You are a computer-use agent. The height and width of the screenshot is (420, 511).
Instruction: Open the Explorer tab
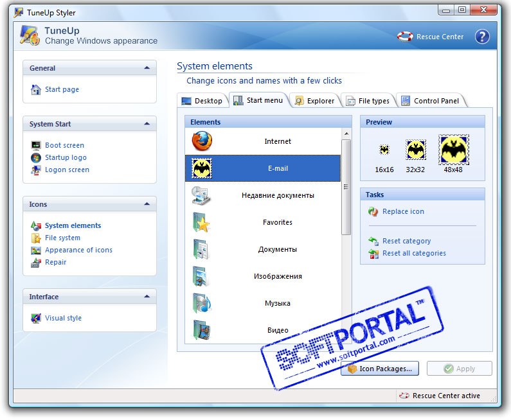point(314,101)
